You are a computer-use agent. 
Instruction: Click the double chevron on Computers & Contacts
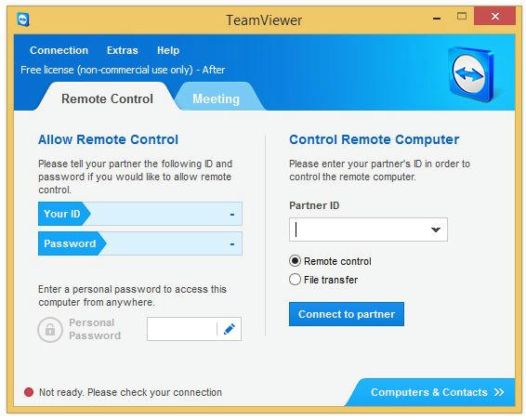[499, 392]
